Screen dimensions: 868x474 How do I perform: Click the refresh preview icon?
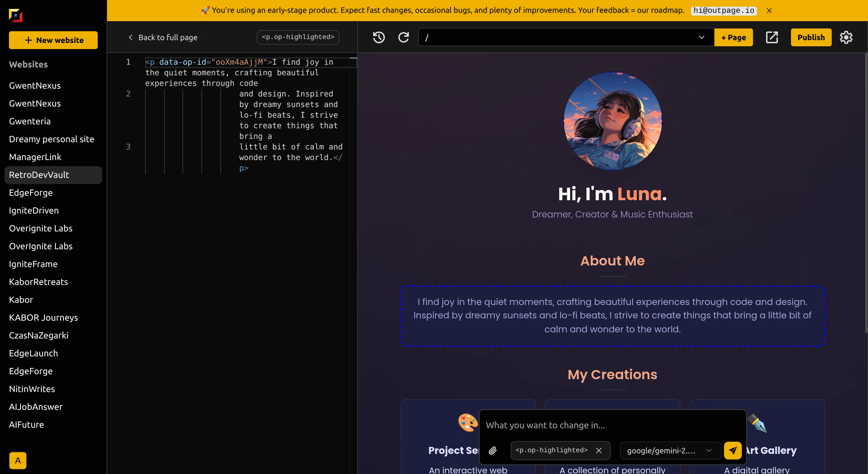(403, 37)
